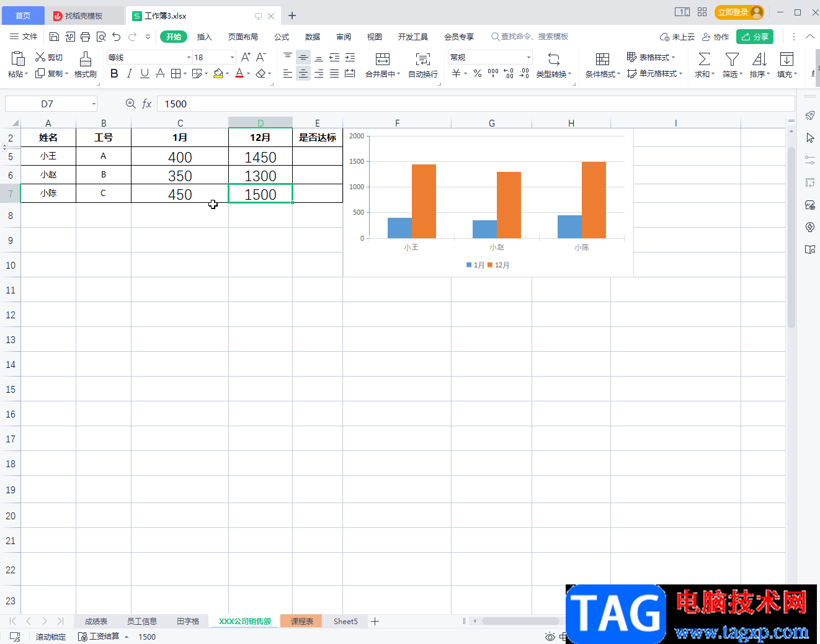The height and width of the screenshot is (644, 820).
Task: Decrease decimal places icon
Action: 524,74
